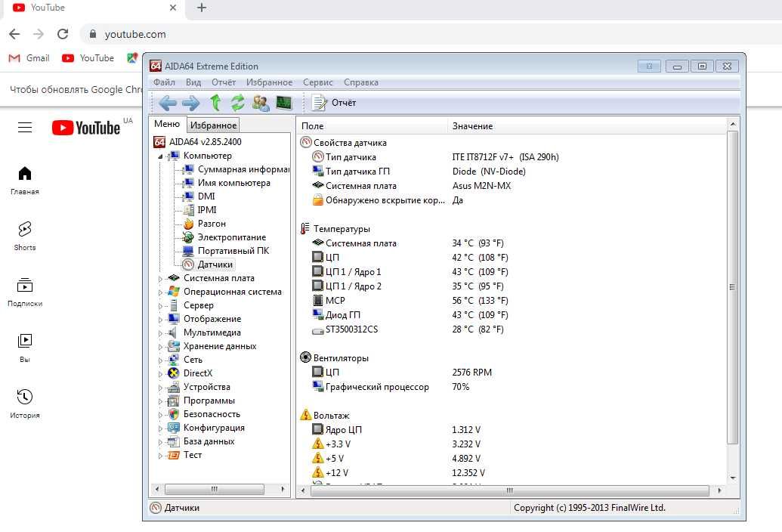Select the Ядро ЦП voltage row
The width and height of the screenshot is (782, 532).
[x=512, y=430]
